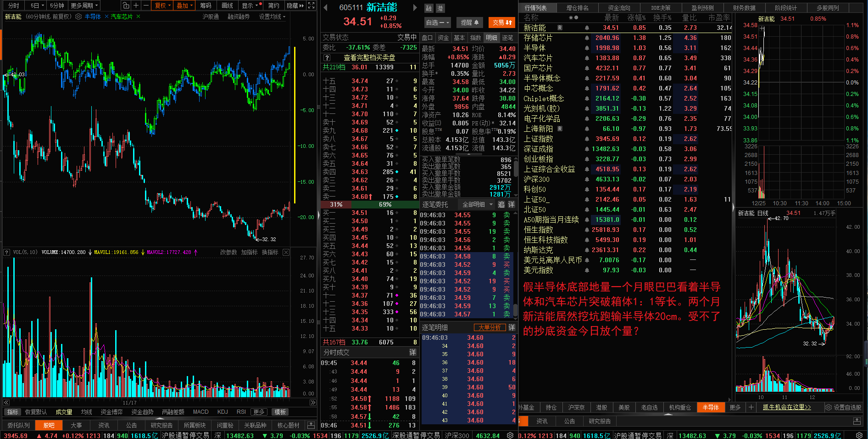Image resolution: width=868 pixels, height=439 pixels.
Task: Remove the 汽车芯片 overlay using its X
Action: (x=138, y=17)
